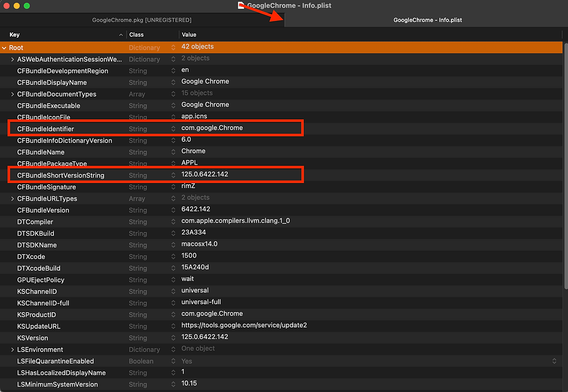Select the LSMinimumSystemVersion key
Screen dimensions: 568x392
[57, 384]
